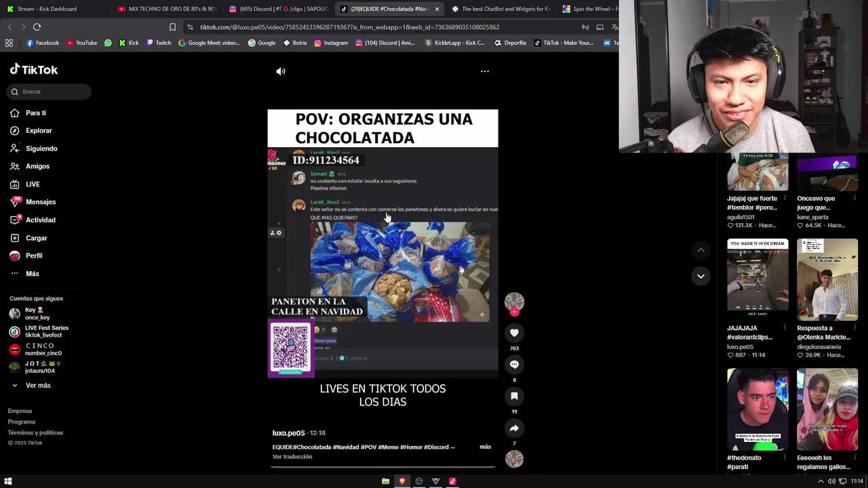The image size is (868, 488).
Task: Bookmark this page icon in address bar
Action: (172, 27)
